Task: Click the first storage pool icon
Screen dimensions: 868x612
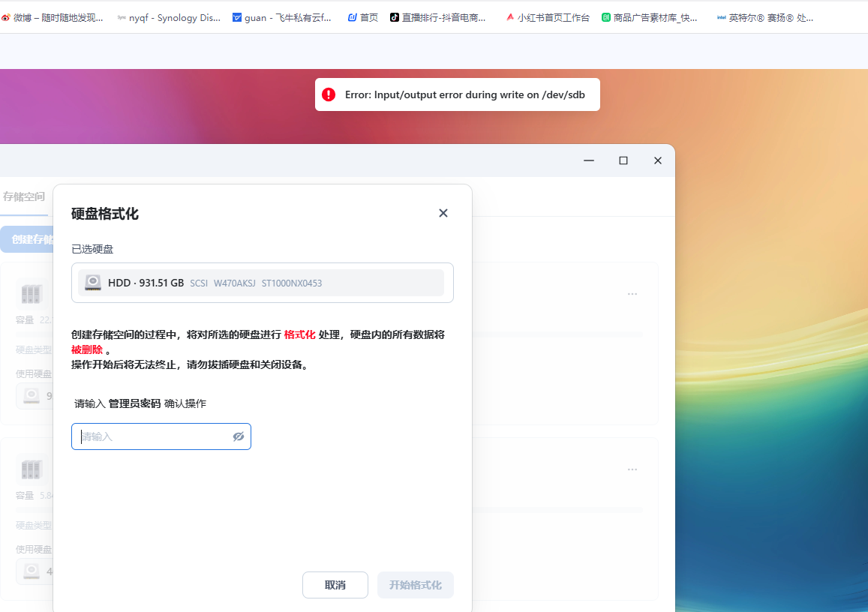Action: pos(32,294)
